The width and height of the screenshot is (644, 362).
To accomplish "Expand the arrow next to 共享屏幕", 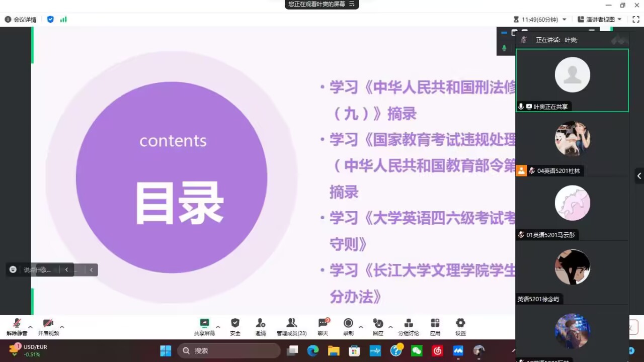I will coord(218,327).
